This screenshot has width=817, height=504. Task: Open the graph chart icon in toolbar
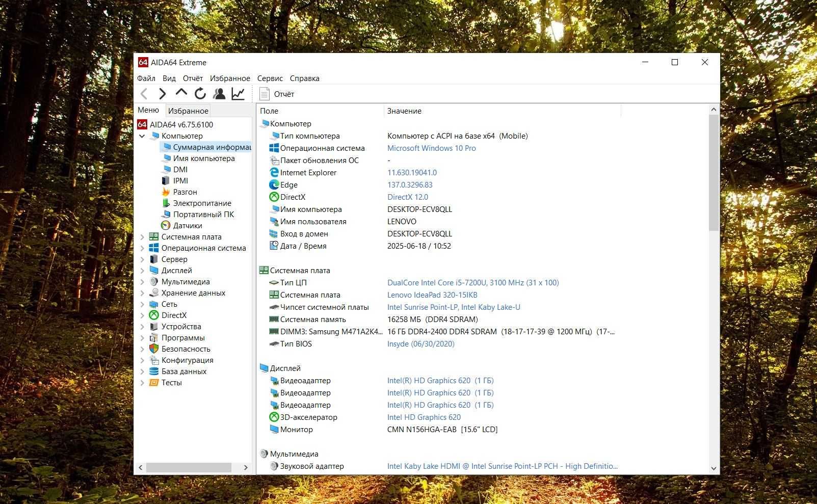238,94
